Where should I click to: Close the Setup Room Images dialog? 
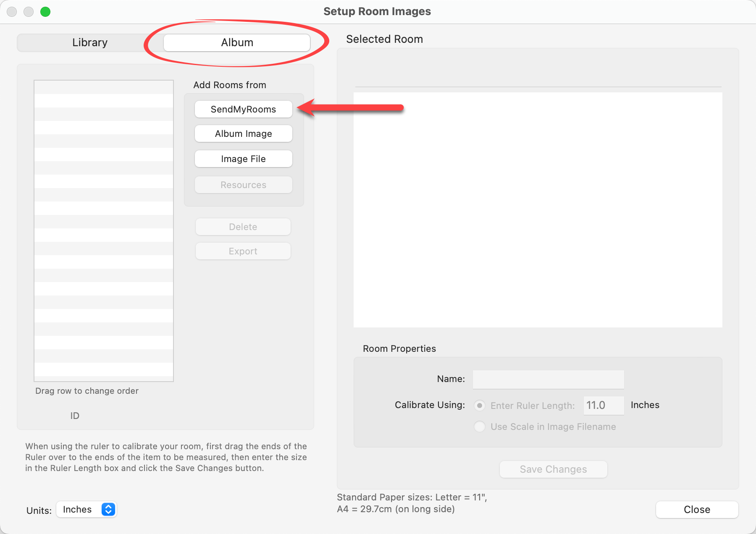[697, 510]
